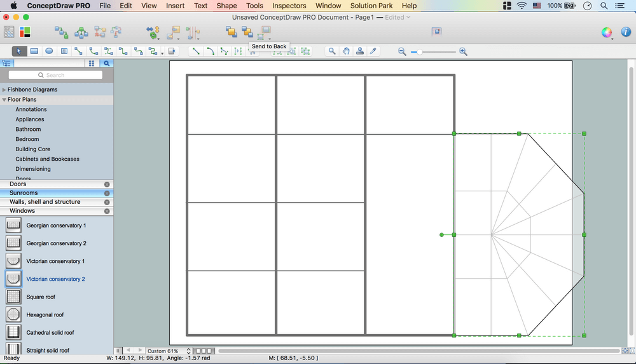
Task: Click the zoom out magnifier
Action: click(x=402, y=51)
